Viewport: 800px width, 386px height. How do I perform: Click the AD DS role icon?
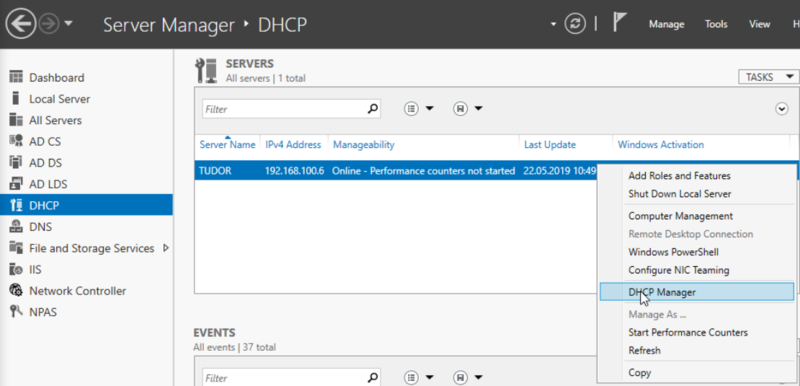click(16, 163)
